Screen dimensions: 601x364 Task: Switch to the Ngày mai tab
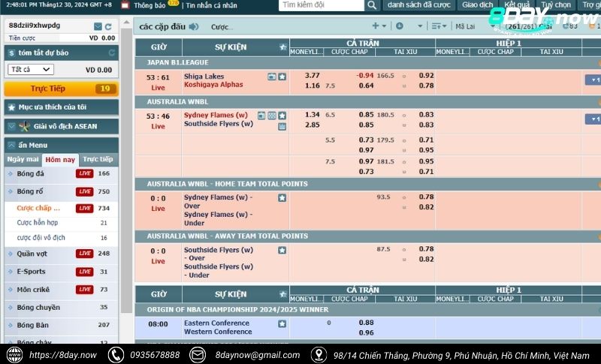(23, 159)
